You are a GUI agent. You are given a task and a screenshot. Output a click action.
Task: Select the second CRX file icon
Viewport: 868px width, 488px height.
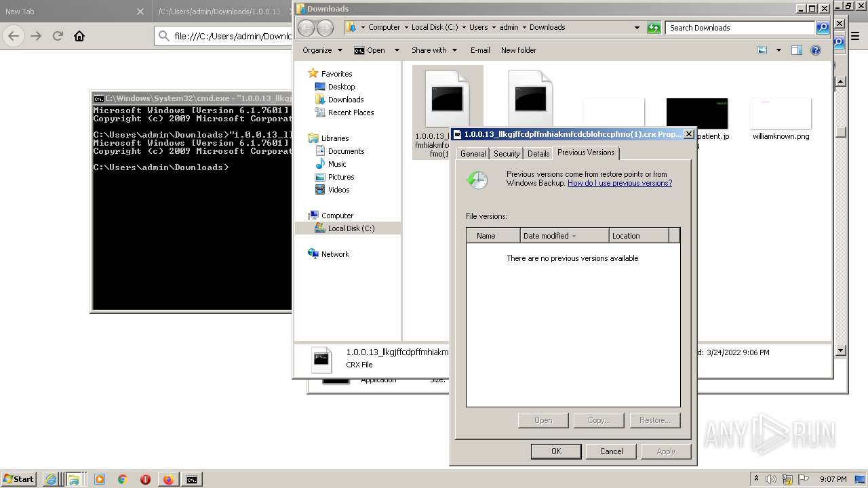click(x=530, y=98)
